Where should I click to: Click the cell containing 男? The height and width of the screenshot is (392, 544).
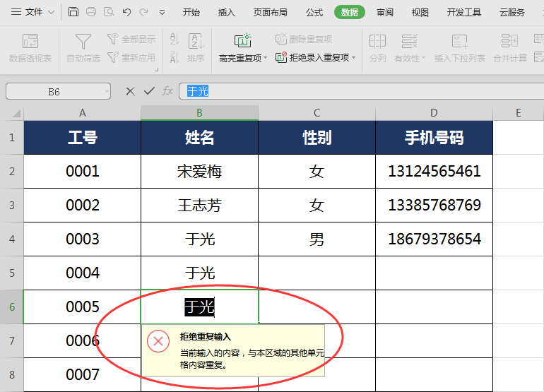(317, 239)
